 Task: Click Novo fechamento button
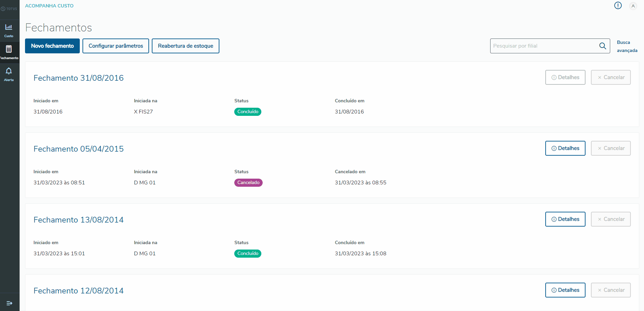pyautogui.click(x=52, y=46)
